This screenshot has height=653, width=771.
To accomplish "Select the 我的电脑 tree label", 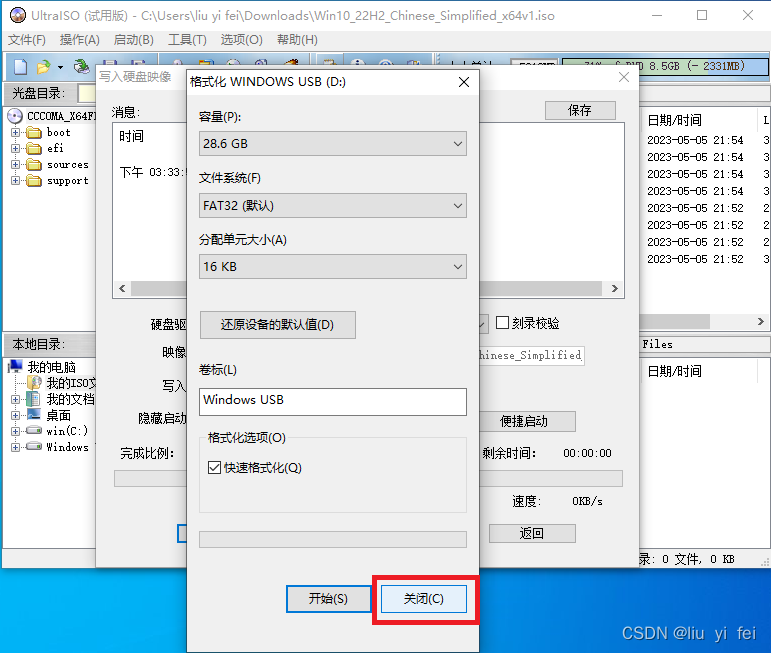I will coord(51,367).
